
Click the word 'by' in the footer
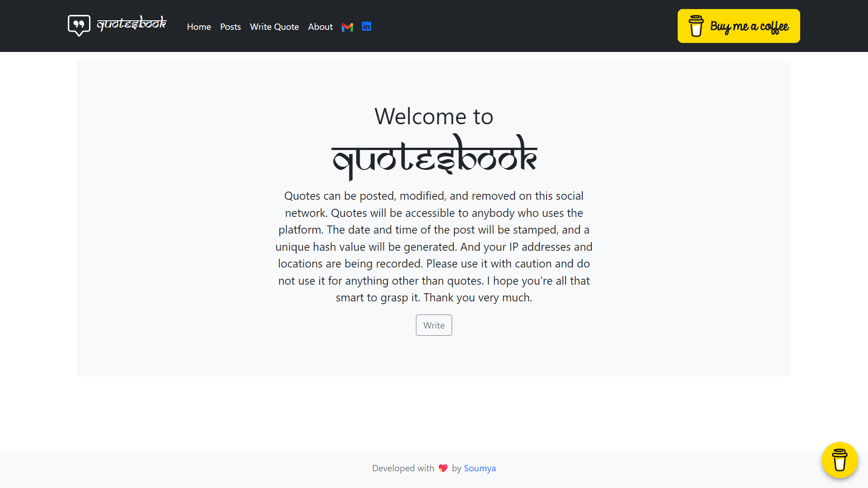point(457,468)
